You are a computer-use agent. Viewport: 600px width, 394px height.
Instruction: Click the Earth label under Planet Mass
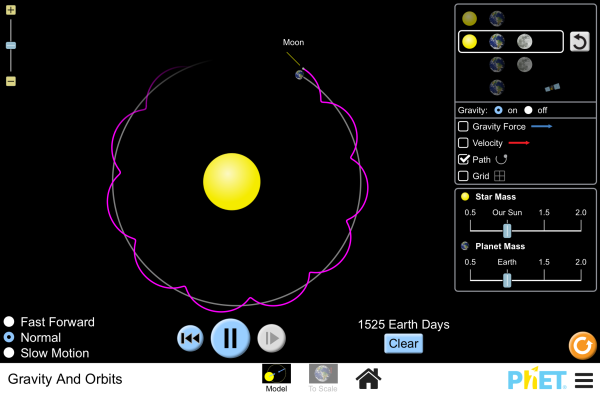pyautogui.click(x=507, y=262)
